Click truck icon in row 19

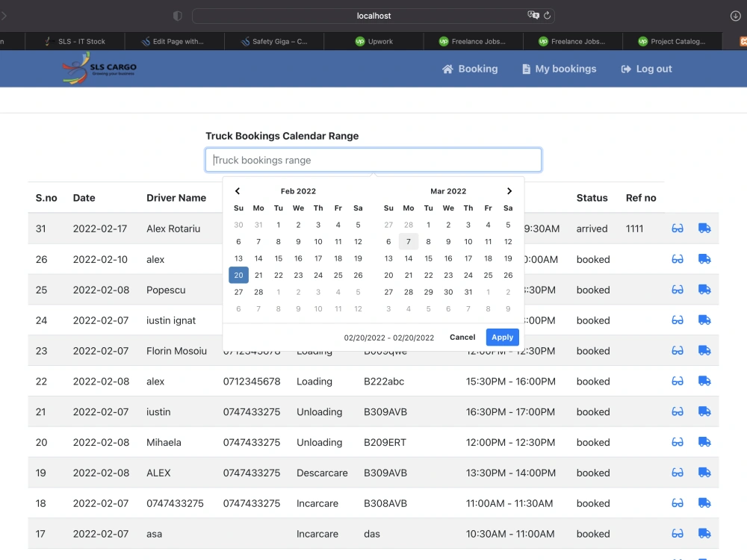coord(704,473)
